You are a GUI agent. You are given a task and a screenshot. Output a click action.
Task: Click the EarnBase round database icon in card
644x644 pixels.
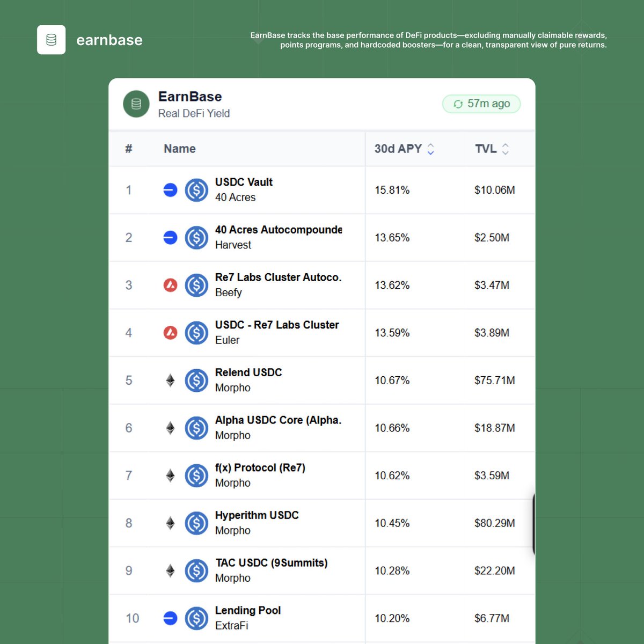point(136,104)
